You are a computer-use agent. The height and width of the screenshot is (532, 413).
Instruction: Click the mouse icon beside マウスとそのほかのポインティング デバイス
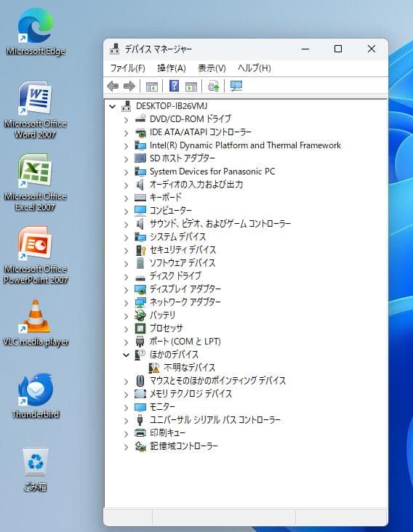pyautogui.click(x=140, y=381)
